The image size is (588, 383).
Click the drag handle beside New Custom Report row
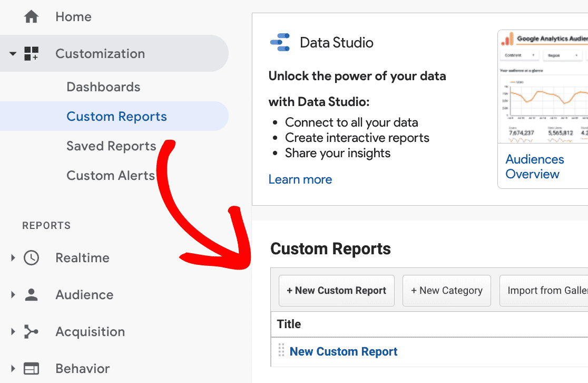click(x=281, y=350)
